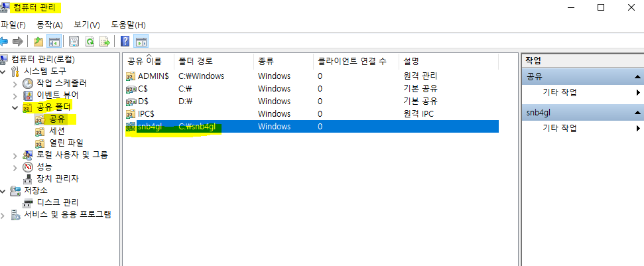Click the 디스크 관리 icon

(27, 202)
